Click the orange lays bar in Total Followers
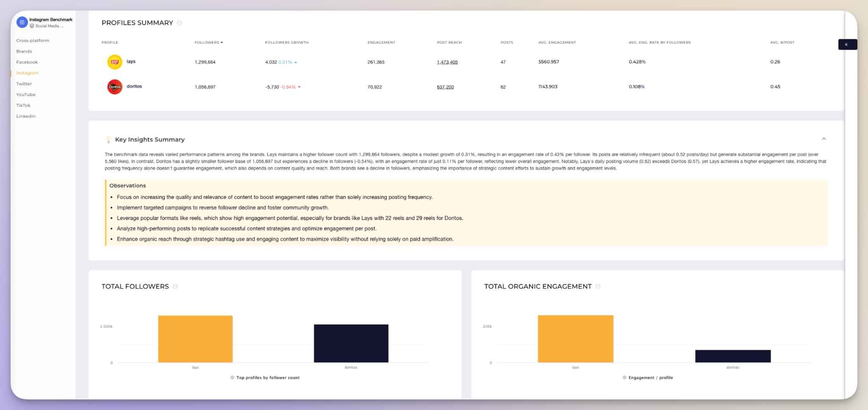Image resolution: width=868 pixels, height=410 pixels. coord(195,339)
